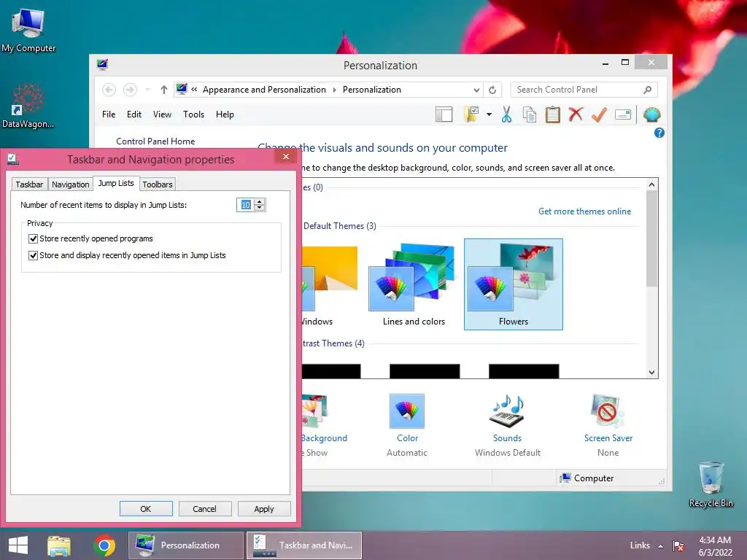Screen dimensions: 747x560
Task: Click the Refresh button beside address bar
Action: pos(492,90)
